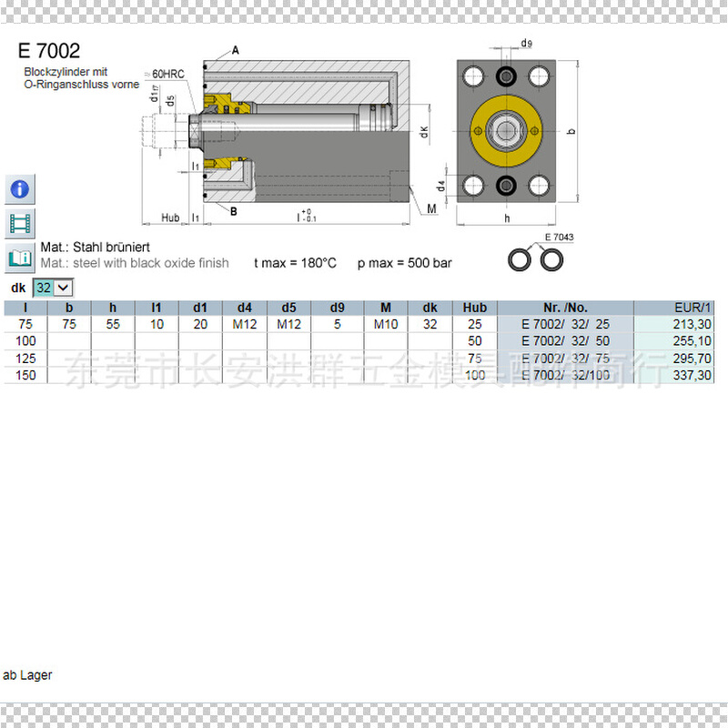Select order number E 7002/ 32/100
This screenshot has height=728, width=728.
(565, 375)
